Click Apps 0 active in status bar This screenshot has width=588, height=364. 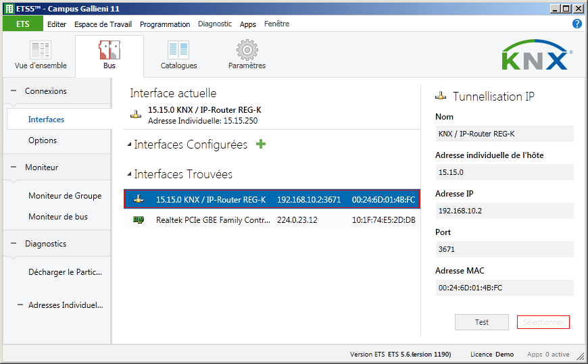[548, 355]
